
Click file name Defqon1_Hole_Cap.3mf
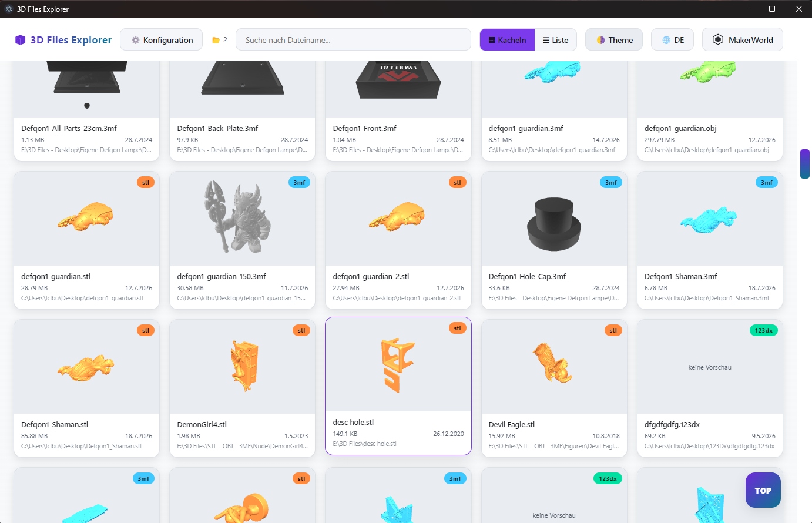527,276
